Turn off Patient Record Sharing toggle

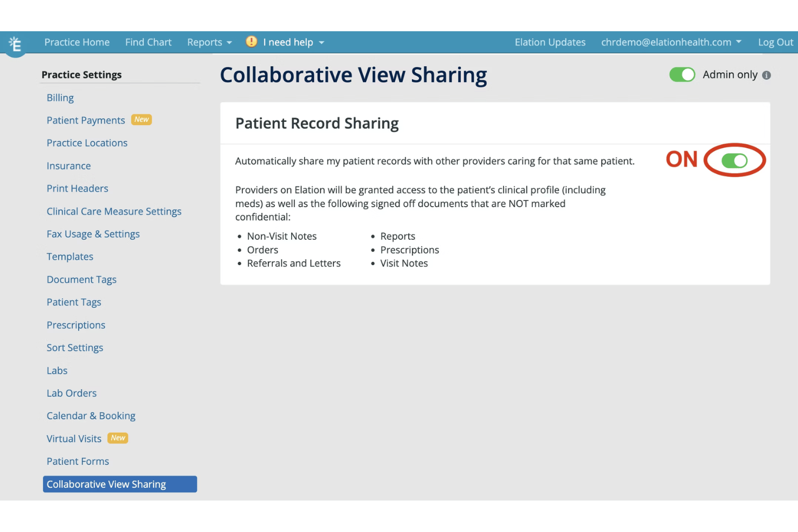(734, 160)
